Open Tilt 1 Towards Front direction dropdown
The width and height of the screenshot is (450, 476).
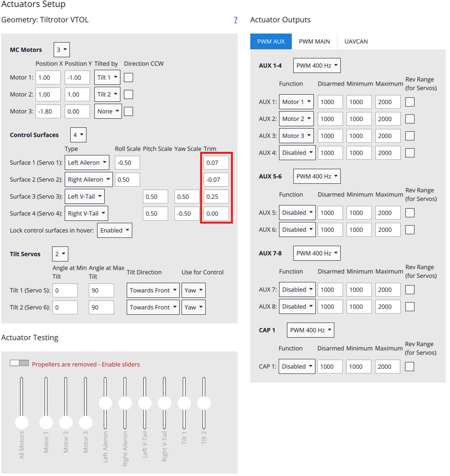pos(153,291)
